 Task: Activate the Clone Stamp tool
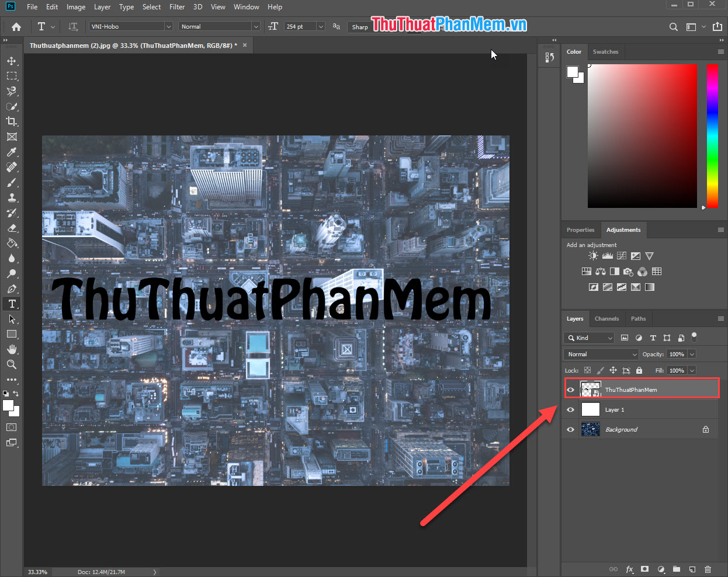point(12,197)
